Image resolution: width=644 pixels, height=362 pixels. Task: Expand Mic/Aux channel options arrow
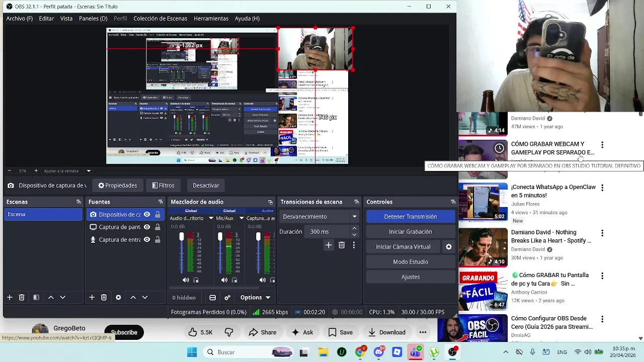242,218
